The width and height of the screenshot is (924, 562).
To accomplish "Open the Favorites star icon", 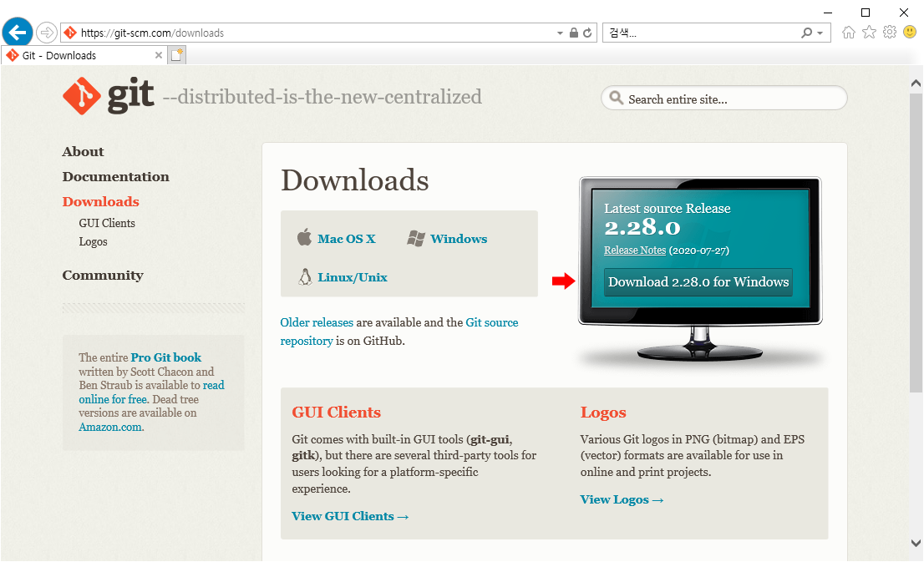I will [x=869, y=33].
